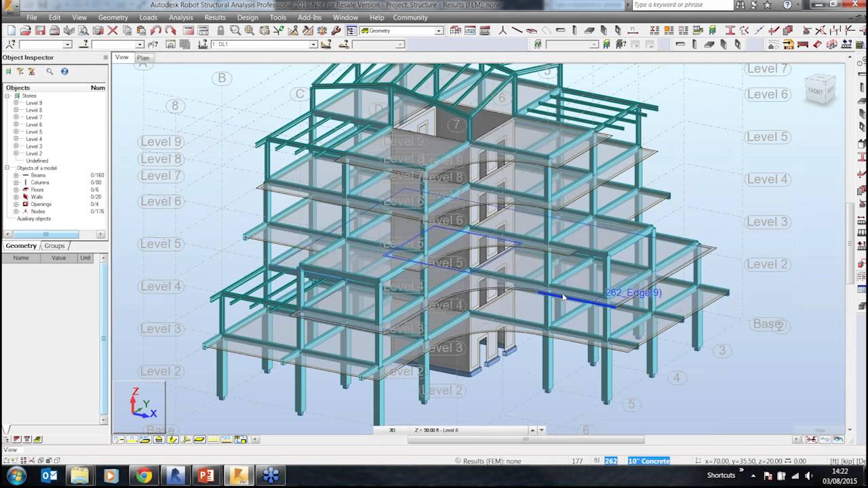Open Google Chrome from the taskbar

point(142,476)
